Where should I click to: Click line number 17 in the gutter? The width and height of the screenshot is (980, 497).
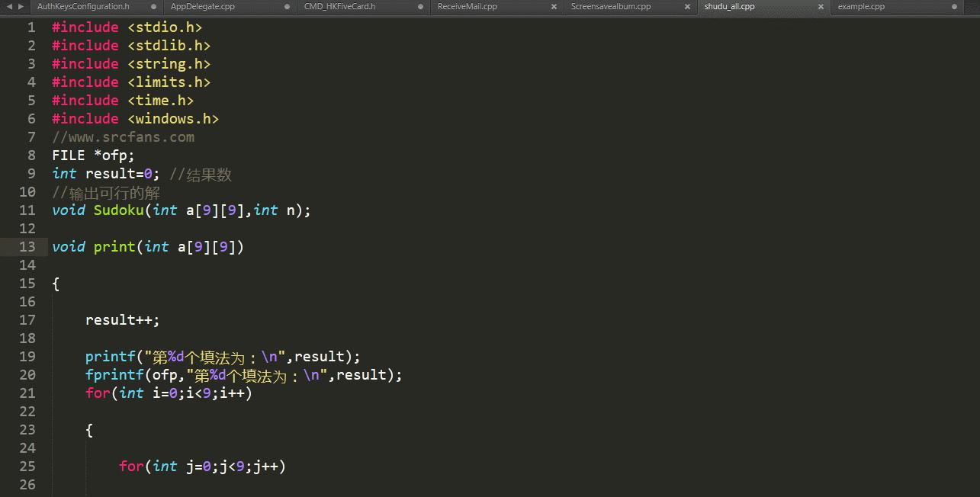pyautogui.click(x=27, y=319)
